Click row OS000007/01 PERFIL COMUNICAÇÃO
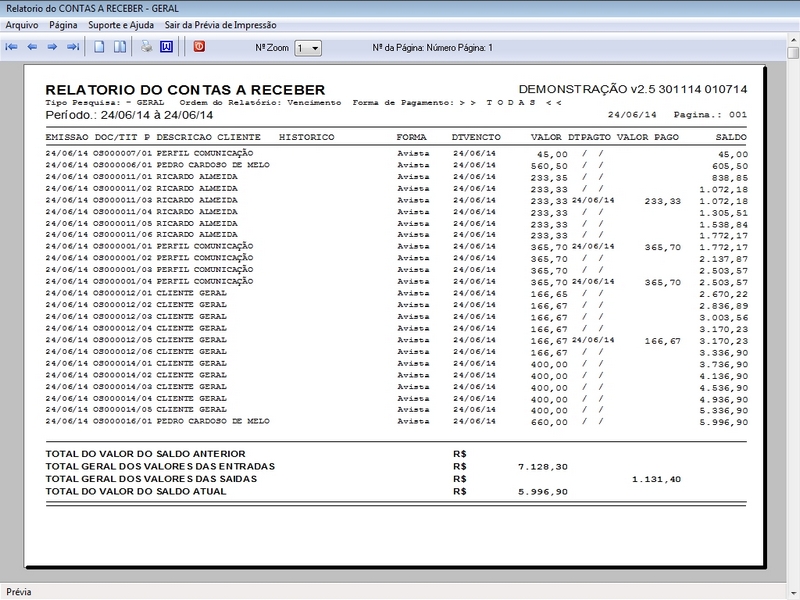800x600 pixels. pyautogui.click(x=396, y=154)
